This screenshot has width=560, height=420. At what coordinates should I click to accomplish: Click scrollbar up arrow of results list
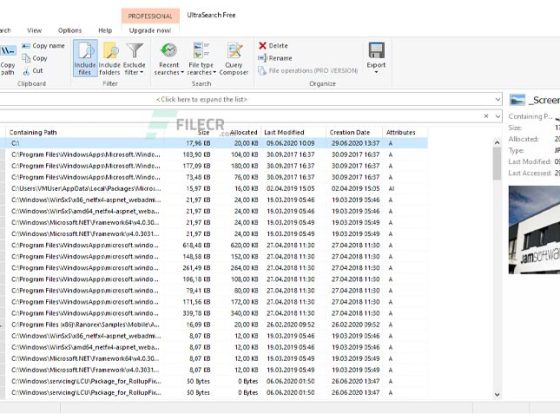(497, 142)
